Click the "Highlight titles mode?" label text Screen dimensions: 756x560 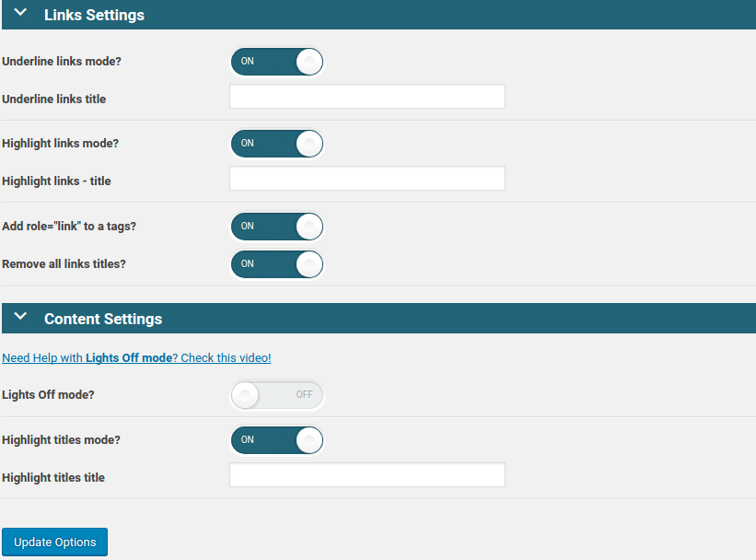click(x=61, y=440)
